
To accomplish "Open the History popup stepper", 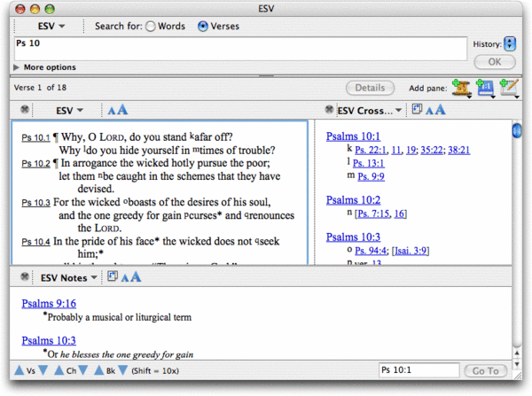I will [510, 43].
